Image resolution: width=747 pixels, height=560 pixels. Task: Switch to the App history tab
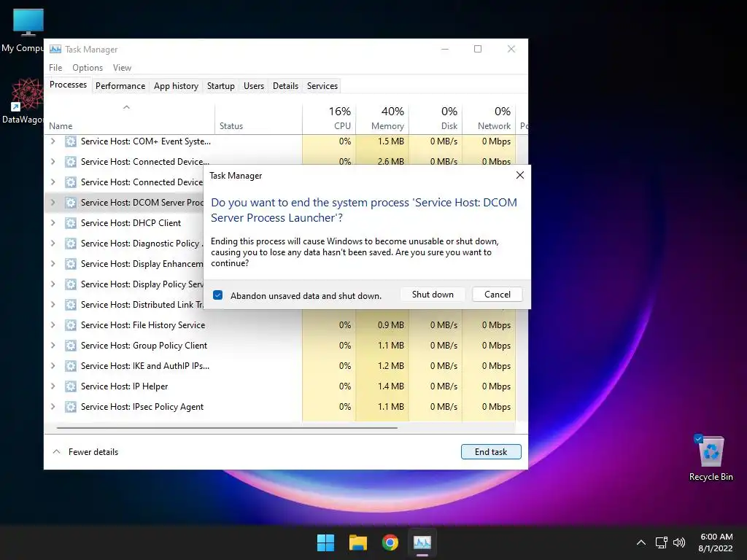coord(176,86)
